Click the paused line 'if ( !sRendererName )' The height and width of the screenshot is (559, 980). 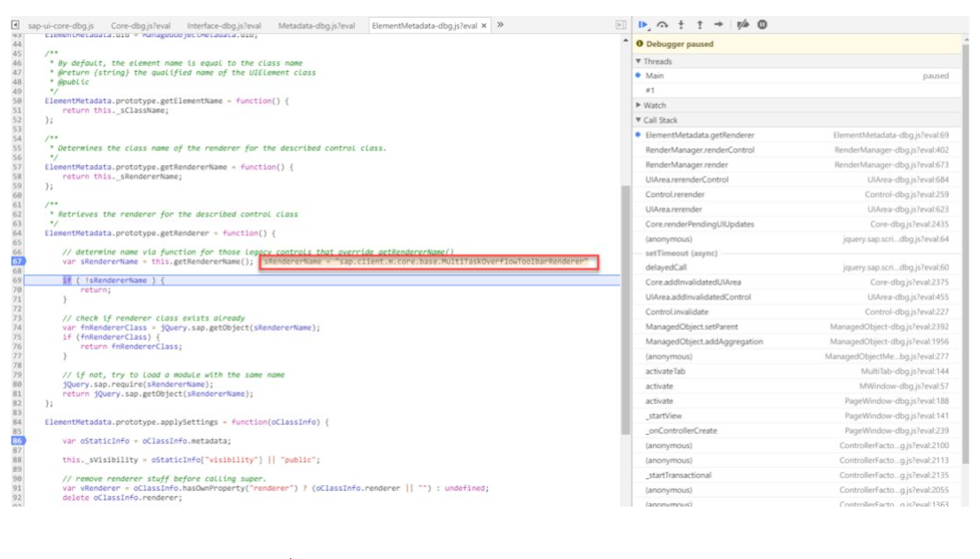[322, 280]
